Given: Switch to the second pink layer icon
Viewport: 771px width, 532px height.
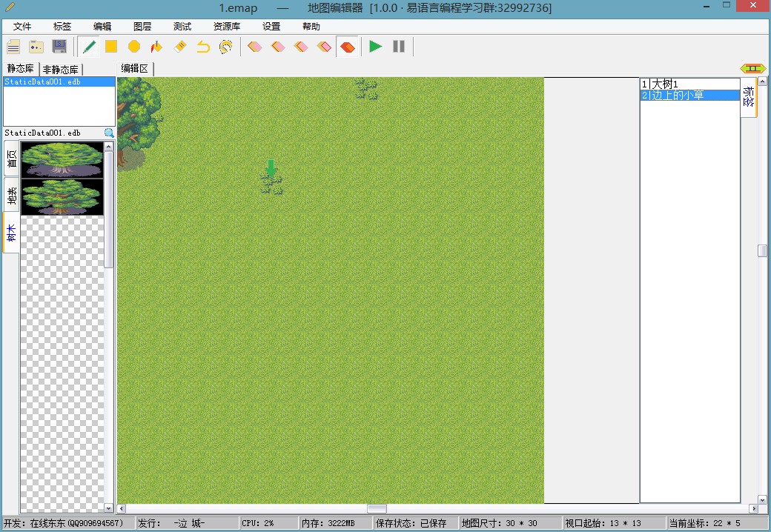Looking at the screenshot, I should coord(278,47).
